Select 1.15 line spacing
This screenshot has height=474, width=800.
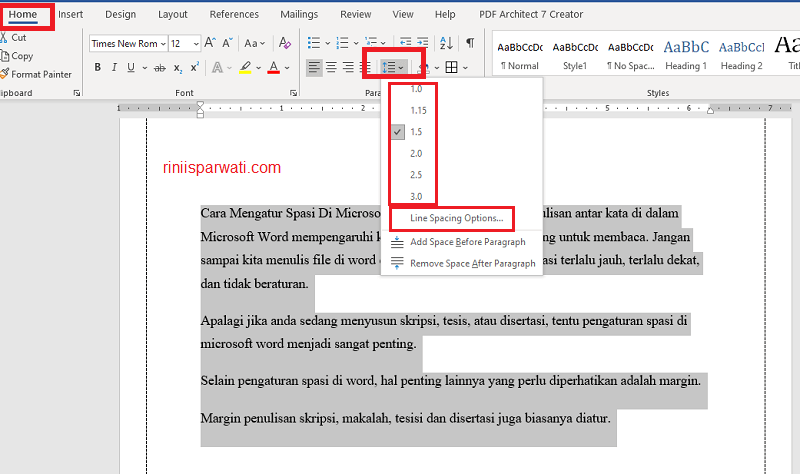[462, 110]
